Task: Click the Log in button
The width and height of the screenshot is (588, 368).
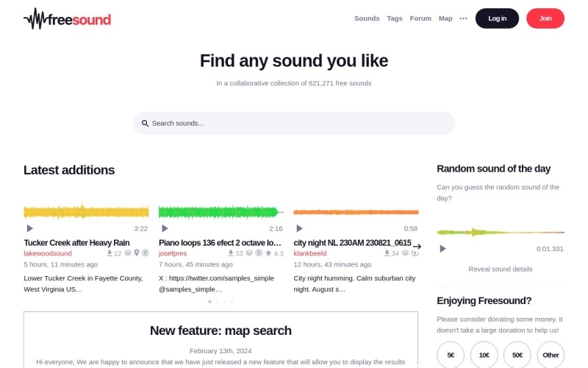Action: [498, 18]
